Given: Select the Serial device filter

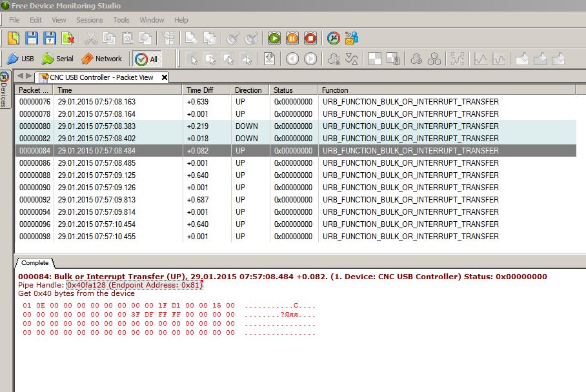Looking at the screenshot, I should (57, 59).
